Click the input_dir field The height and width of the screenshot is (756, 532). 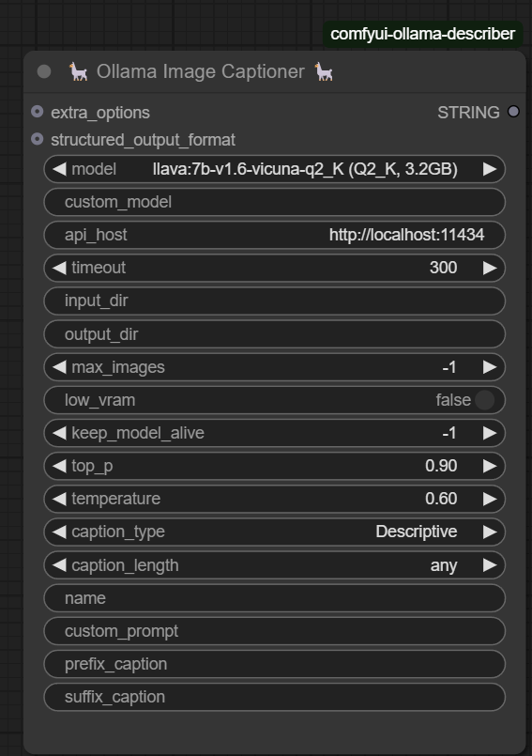275,301
